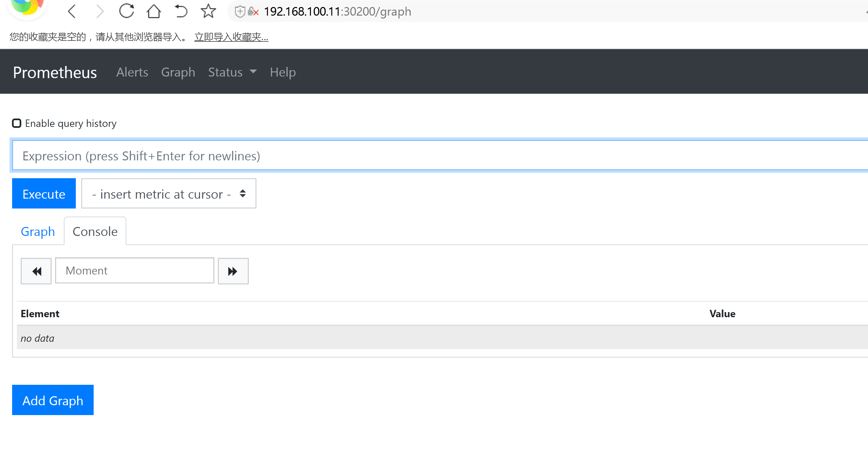Click the back navigation arrow icon
The image size is (868, 468).
point(72,11)
